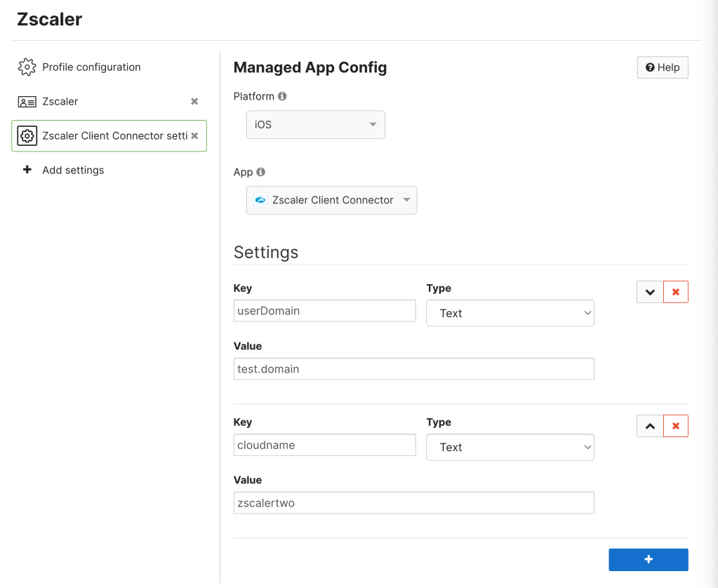The height and width of the screenshot is (588, 718).
Task: Click the Profile configuration gear icon
Action: (27, 67)
